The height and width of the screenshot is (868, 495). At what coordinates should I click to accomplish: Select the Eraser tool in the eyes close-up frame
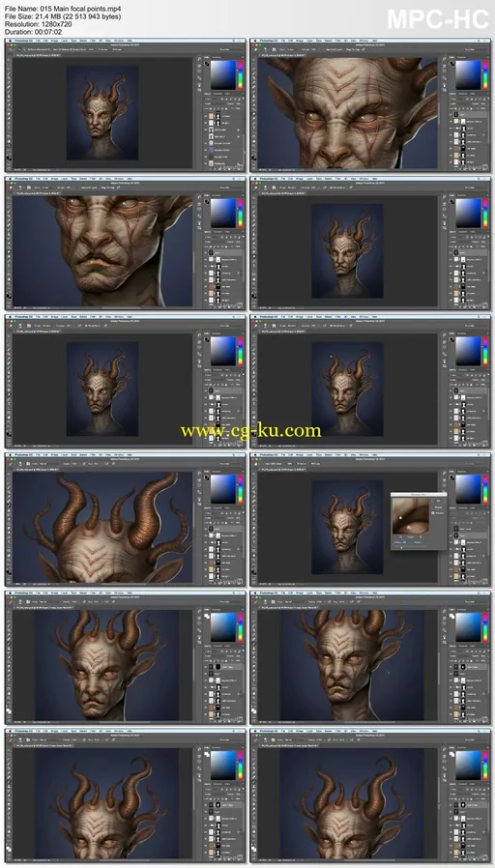253,104
